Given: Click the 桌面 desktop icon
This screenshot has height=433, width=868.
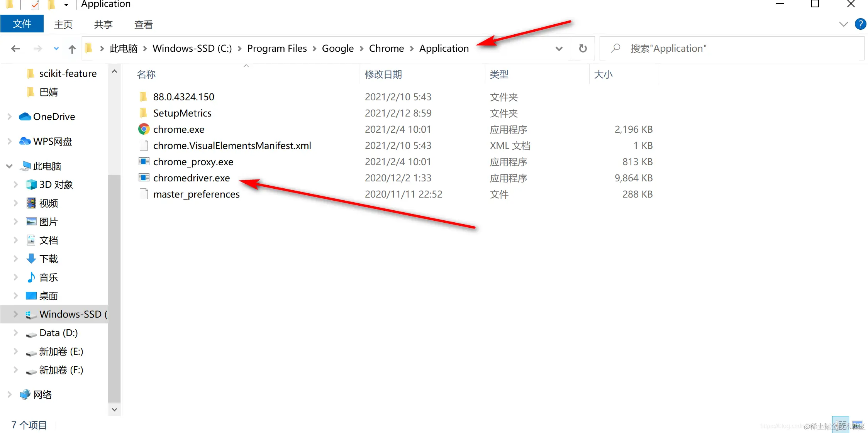Looking at the screenshot, I should pyautogui.click(x=31, y=296).
